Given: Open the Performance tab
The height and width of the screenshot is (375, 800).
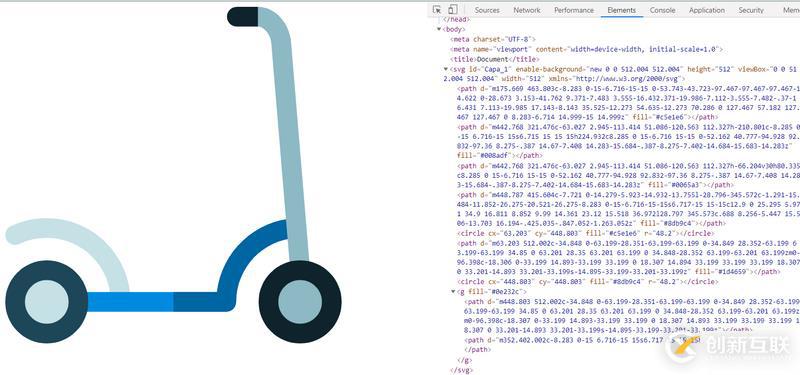Looking at the screenshot, I should [x=573, y=10].
